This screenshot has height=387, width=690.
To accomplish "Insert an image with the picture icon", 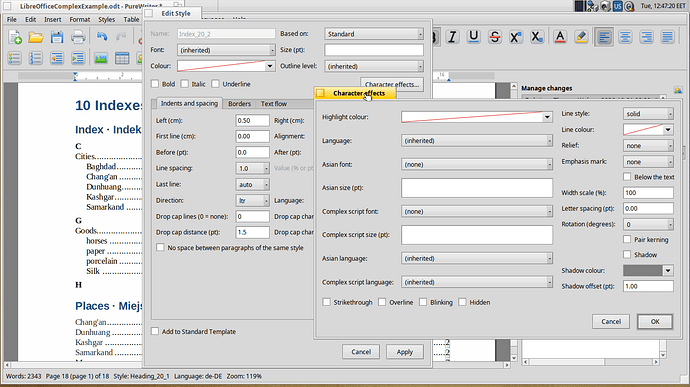I will tap(101, 58).
